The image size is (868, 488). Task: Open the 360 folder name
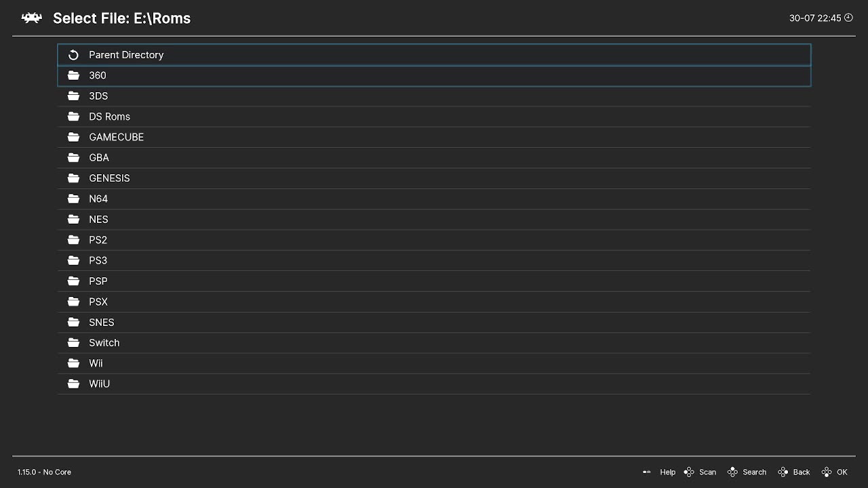(x=98, y=75)
